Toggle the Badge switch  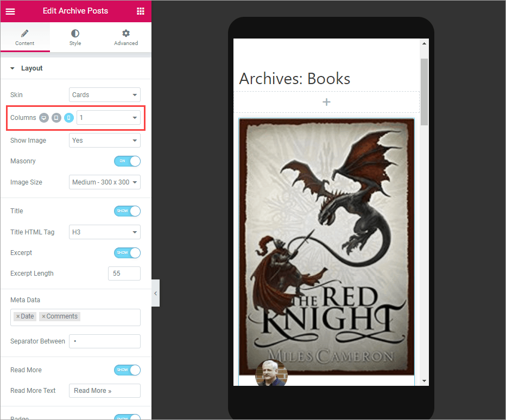coord(127,417)
